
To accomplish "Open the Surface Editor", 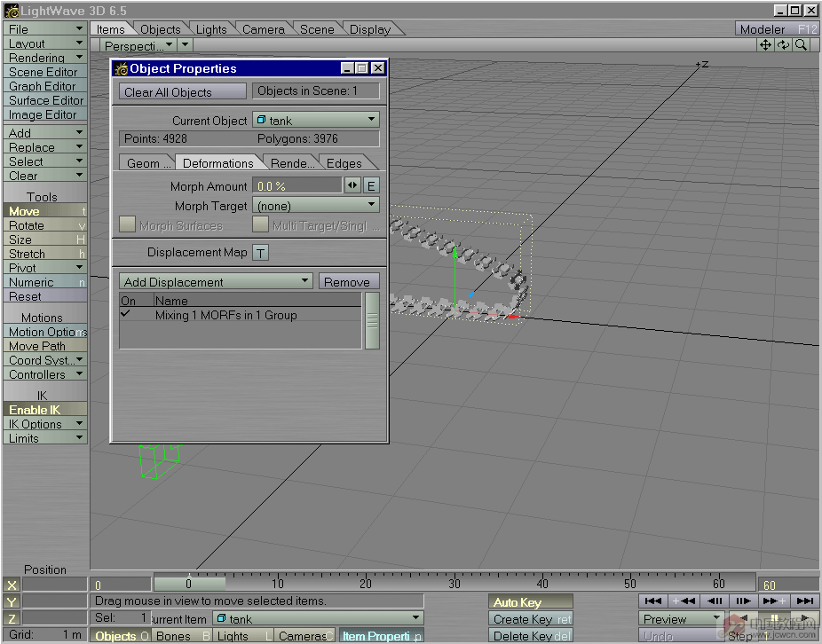I will 45,100.
